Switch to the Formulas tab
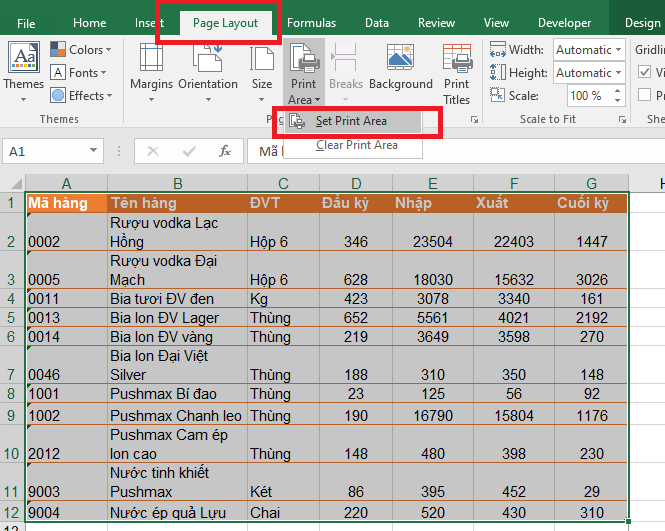The image size is (665, 531). 311,23
